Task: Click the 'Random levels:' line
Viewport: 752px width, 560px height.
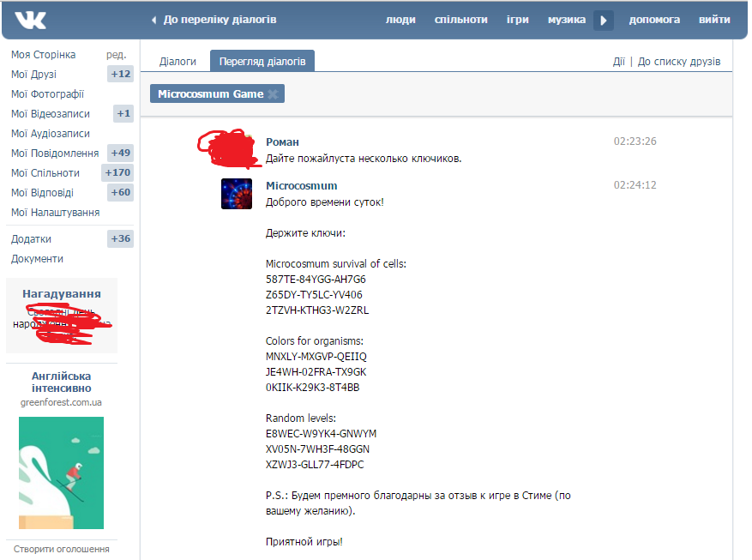Action: coord(301,418)
